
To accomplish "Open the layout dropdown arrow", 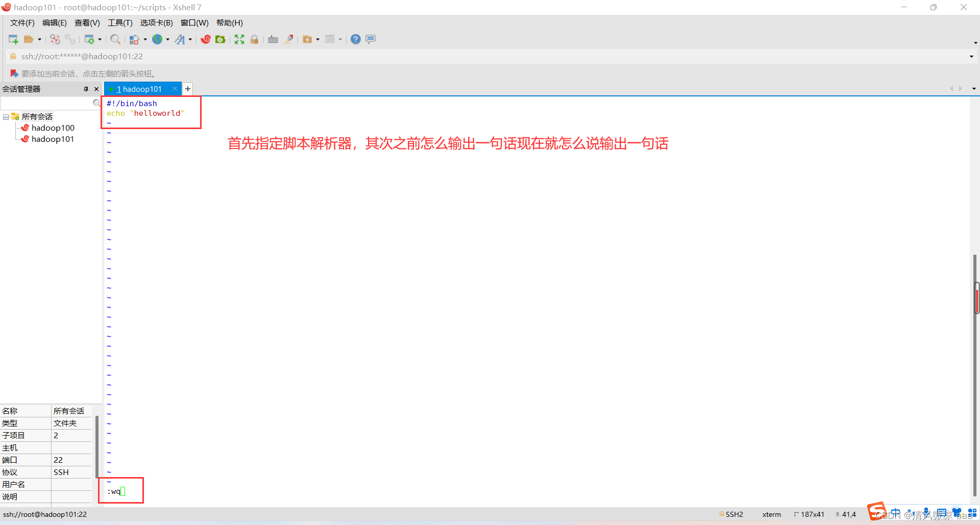I will point(340,39).
